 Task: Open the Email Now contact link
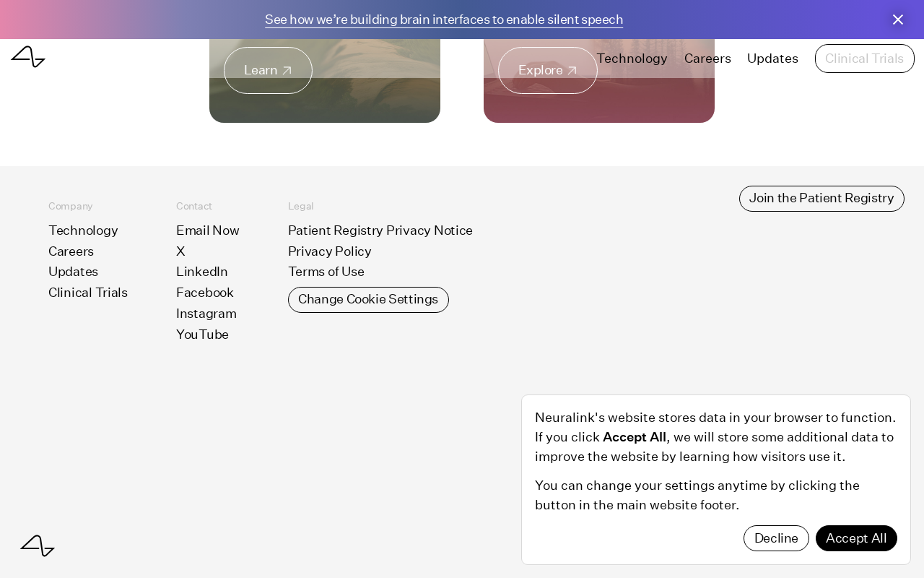tap(208, 230)
